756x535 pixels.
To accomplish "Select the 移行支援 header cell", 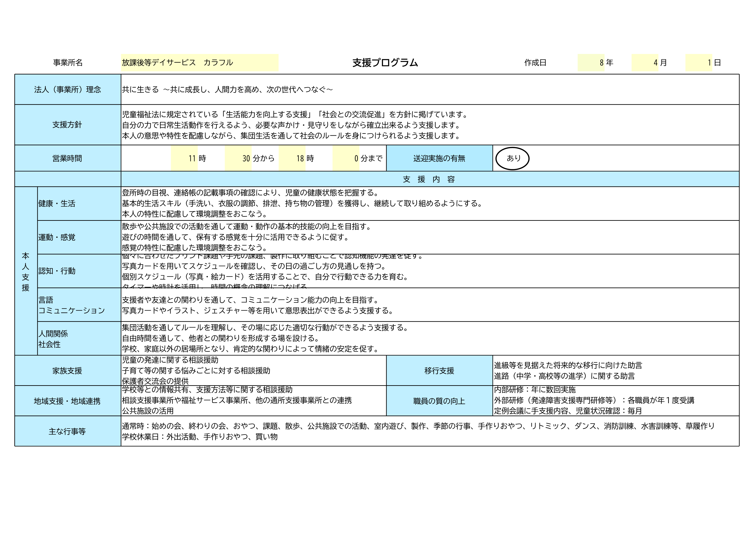I will pos(439,371).
